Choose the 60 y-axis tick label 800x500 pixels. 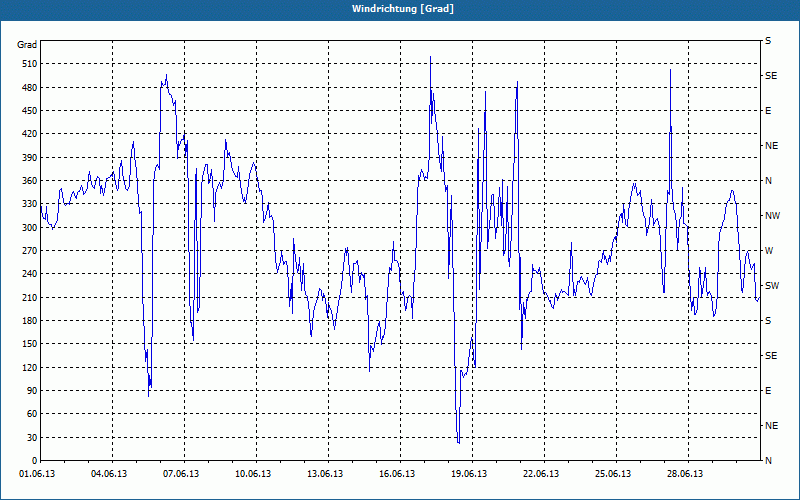(x=32, y=414)
